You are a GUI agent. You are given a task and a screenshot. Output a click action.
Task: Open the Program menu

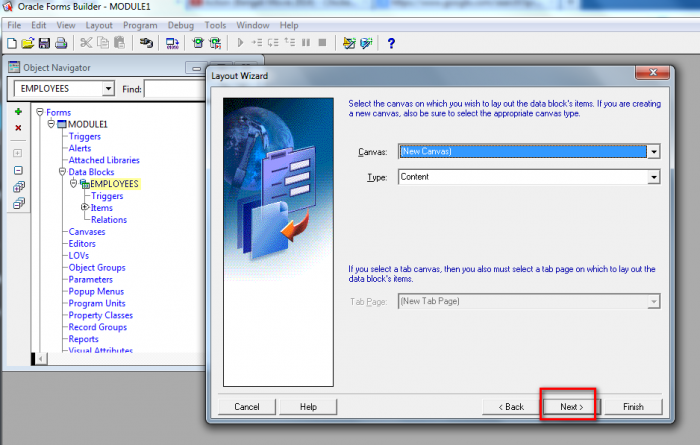coord(140,25)
